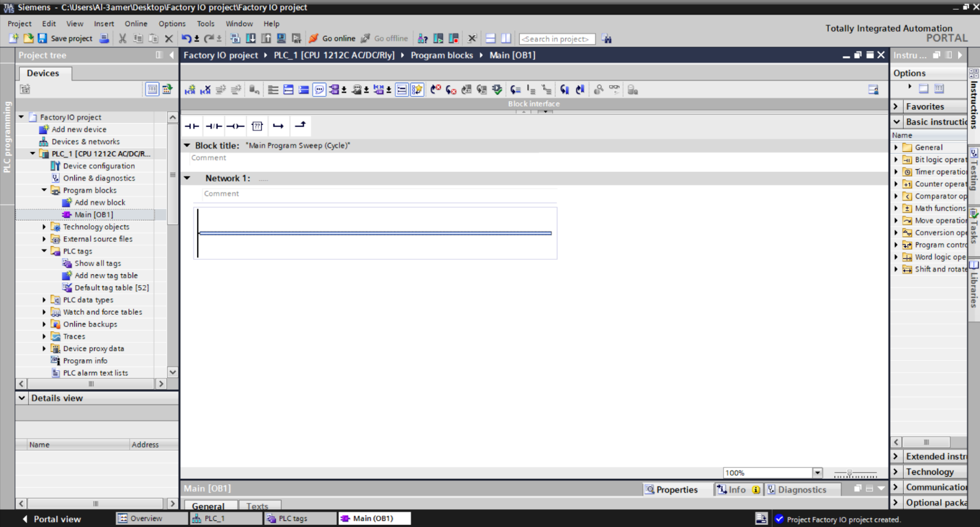Screen dimensions: 980x527
Task: Click the Open project folder icon
Action: [x=28, y=38]
